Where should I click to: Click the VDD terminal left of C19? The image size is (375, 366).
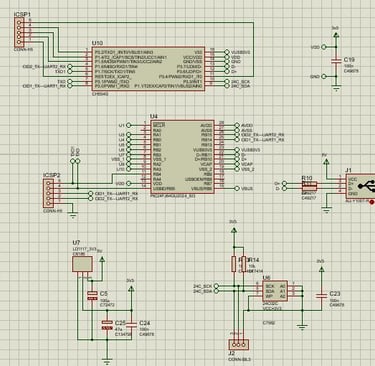coord(323,47)
